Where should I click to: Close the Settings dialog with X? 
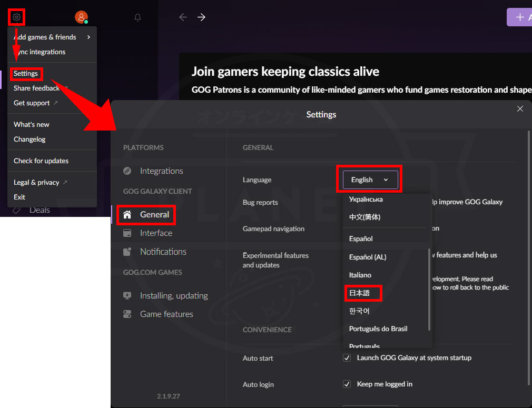click(x=520, y=109)
